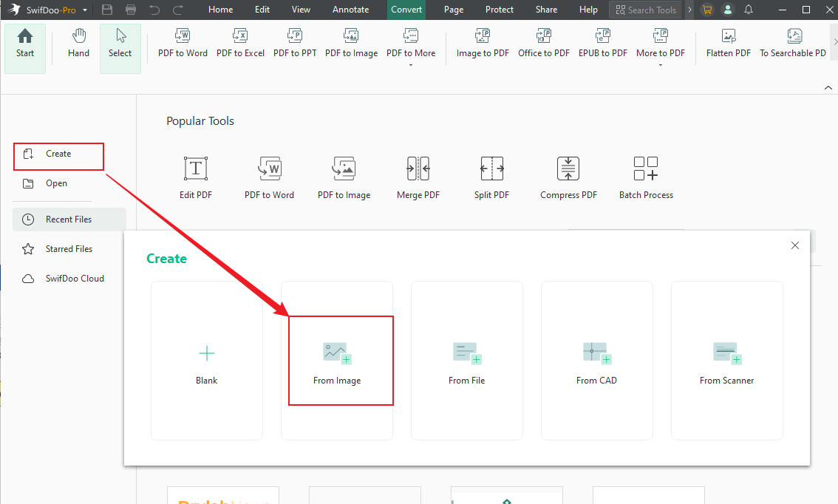Select the Hand tool
This screenshot has height=504, width=838.
click(x=78, y=44)
